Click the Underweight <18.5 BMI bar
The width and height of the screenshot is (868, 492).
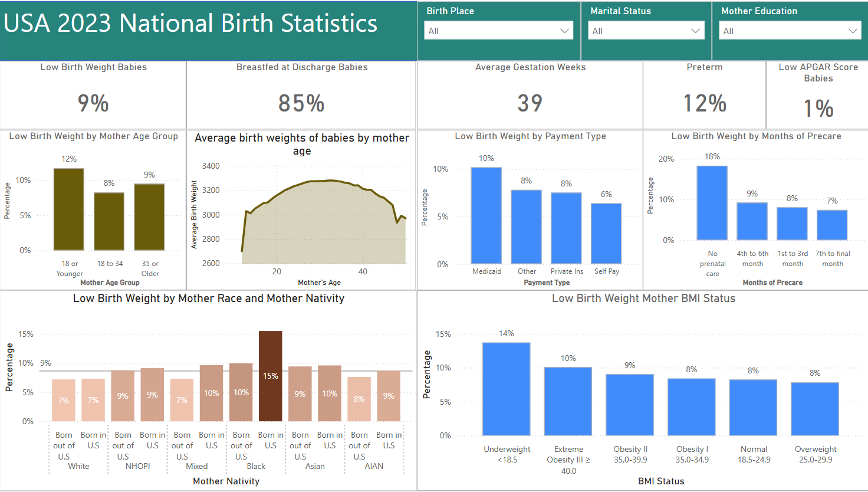pos(507,389)
